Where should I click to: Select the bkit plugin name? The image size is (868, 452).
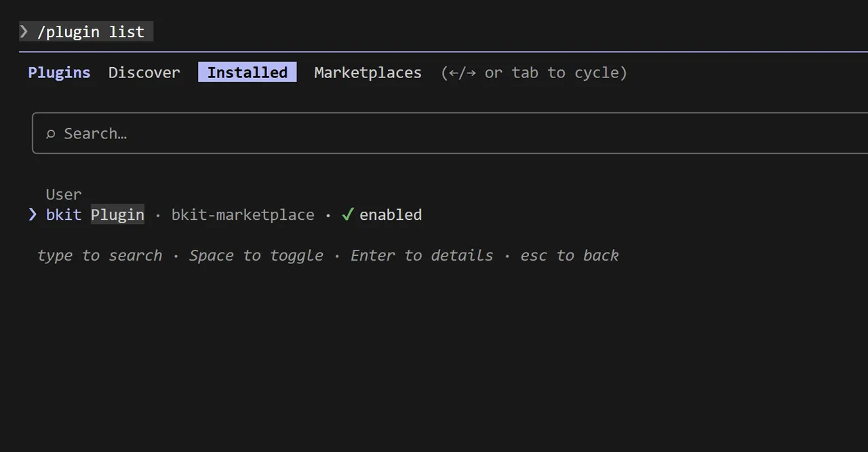coord(63,215)
